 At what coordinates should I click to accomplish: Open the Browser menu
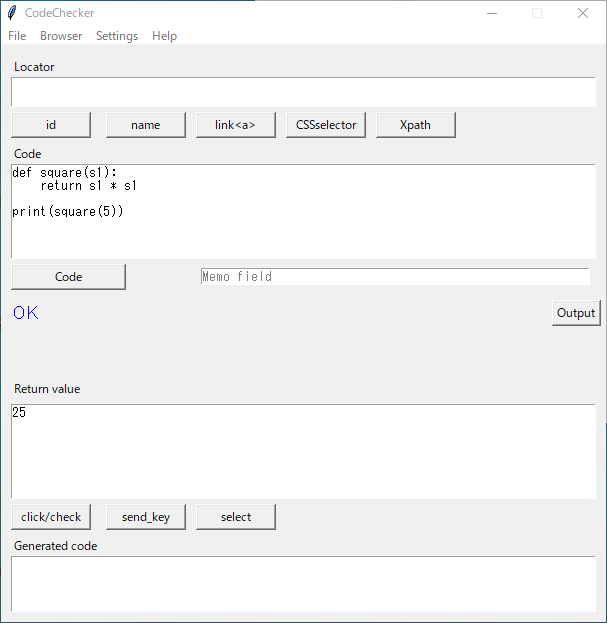click(x=61, y=36)
